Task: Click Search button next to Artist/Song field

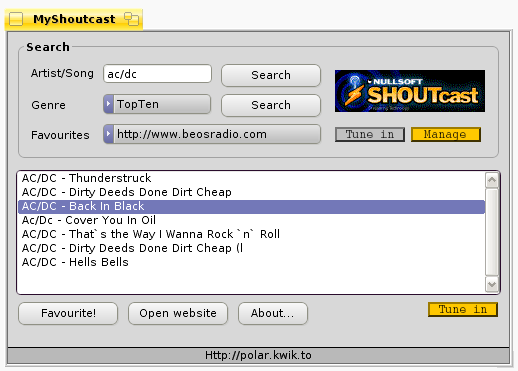Action: click(x=271, y=75)
